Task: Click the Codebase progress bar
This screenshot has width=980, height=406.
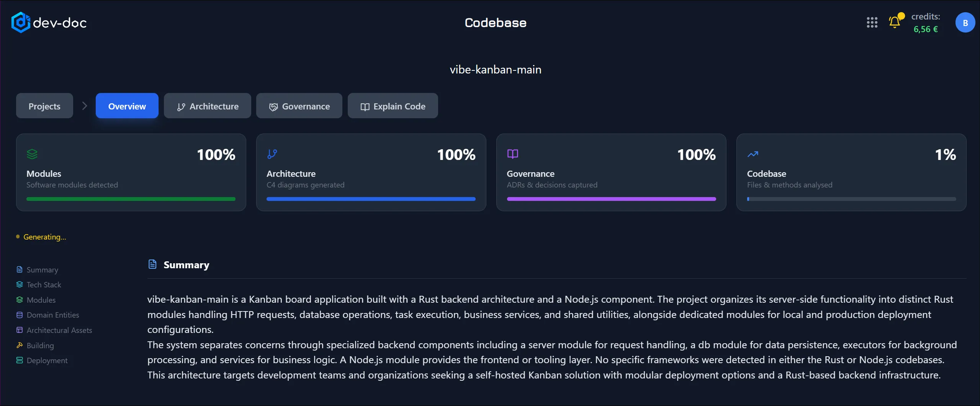Action: click(x=851, y=199)
